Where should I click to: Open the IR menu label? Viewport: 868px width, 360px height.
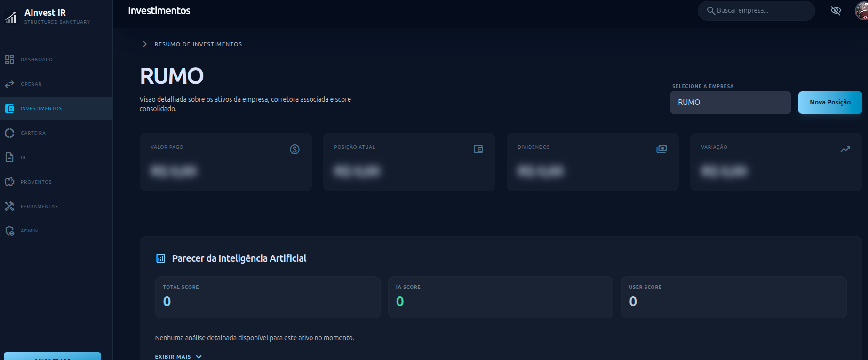[23, 158]
